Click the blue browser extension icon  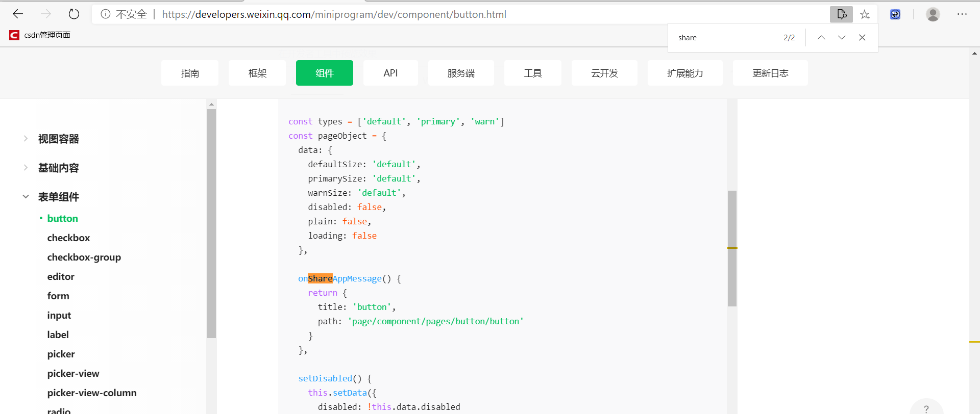pos(895,14)
